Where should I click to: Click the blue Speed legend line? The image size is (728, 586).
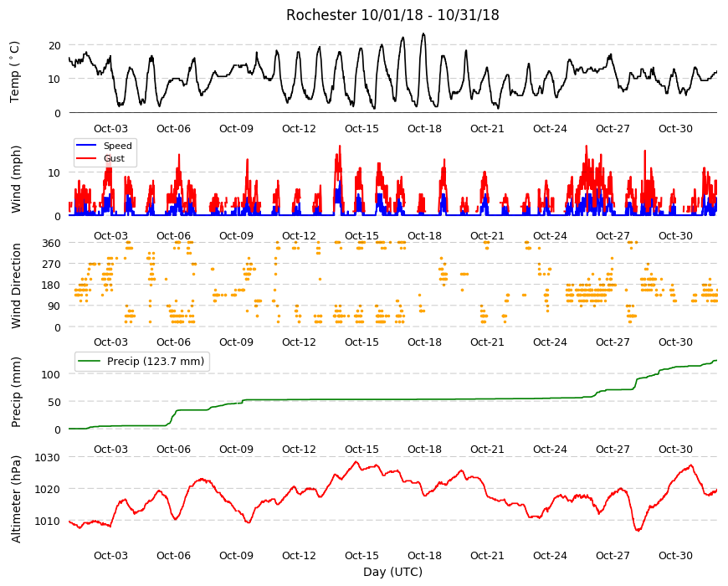tap(86, 146)
